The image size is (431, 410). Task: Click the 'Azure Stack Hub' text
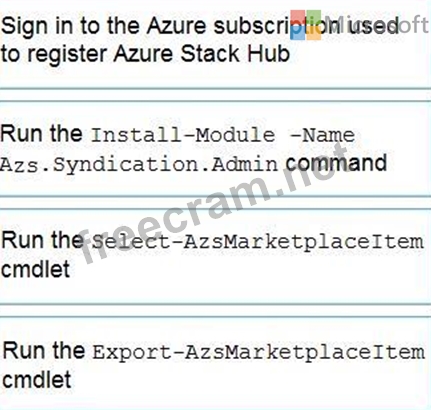[202, 54]
